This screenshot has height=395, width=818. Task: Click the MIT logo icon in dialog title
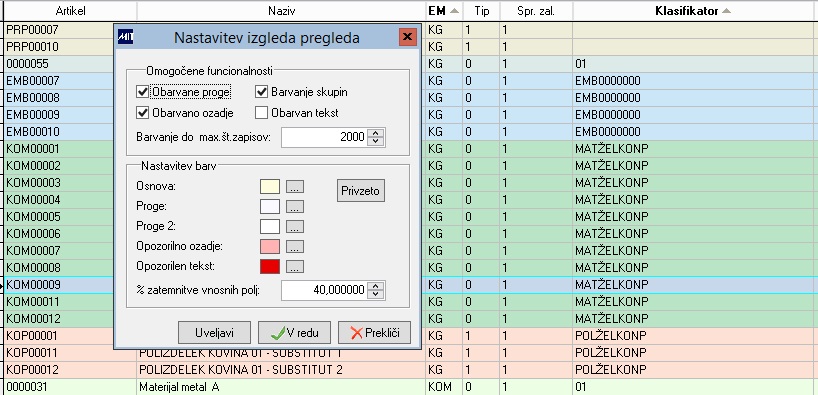coord(125,37)
